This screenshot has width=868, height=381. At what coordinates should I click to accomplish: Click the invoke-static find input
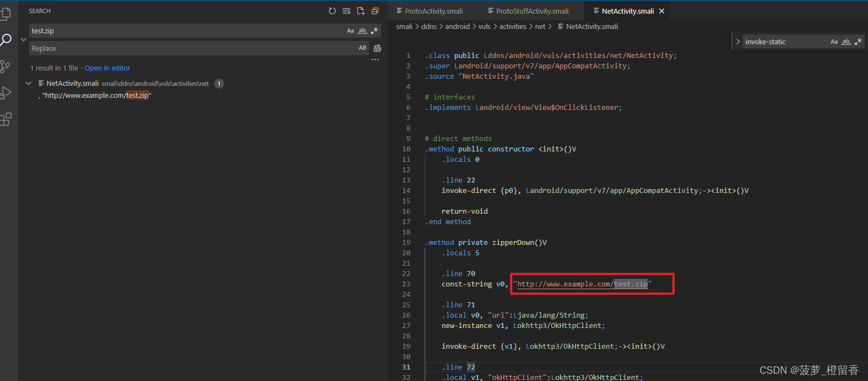(785, 42)
